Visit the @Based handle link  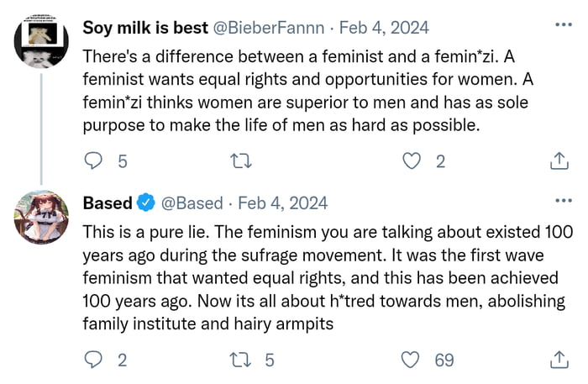click(192, 203)
